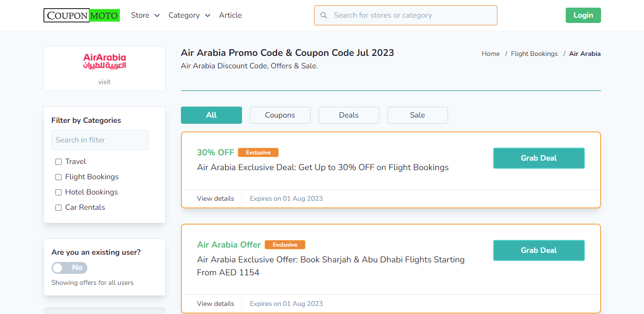The height and width of the screenshot is (314, 644).
Task: Click the Air Arabia airline logo
Action: [x=104, y=62]
